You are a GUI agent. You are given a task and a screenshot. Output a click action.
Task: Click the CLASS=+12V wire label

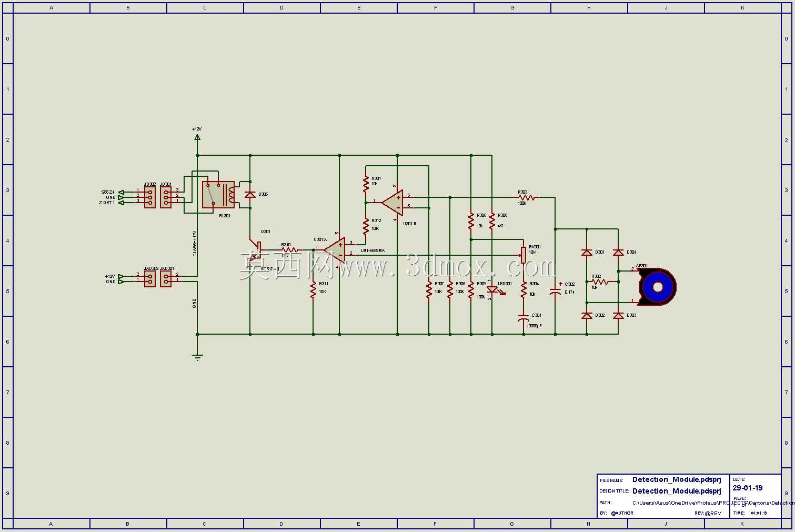pyautogui.click(x=194, y=244)
